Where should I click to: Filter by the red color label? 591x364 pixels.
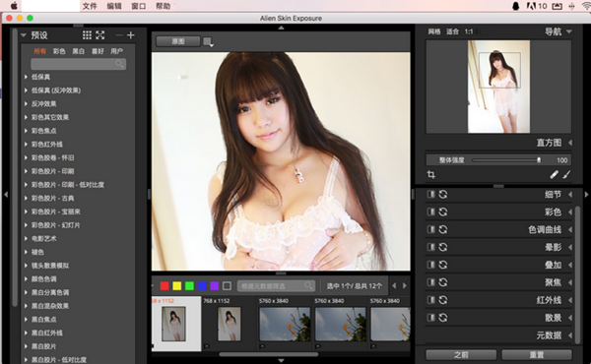(x=164, y=286)
